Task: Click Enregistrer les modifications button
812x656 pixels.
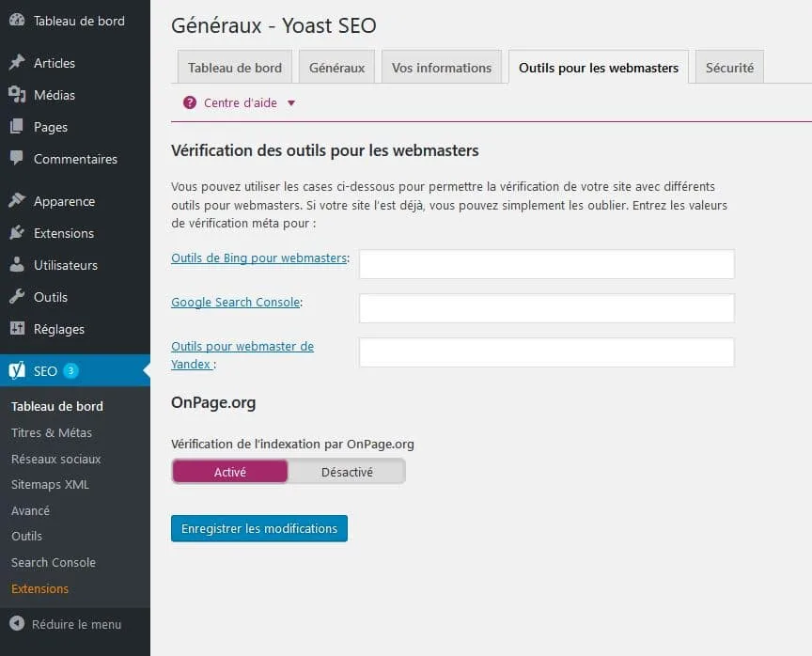Action: click(259, 528)
